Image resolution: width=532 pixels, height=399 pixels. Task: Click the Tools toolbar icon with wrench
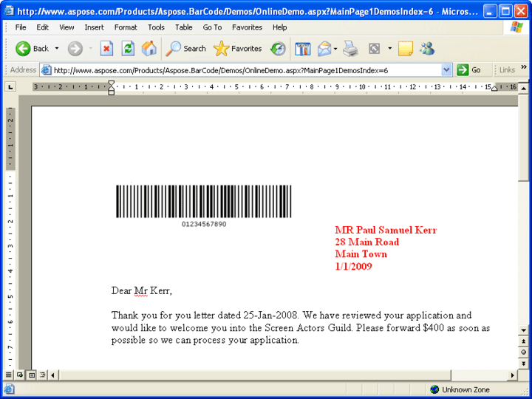tap(303, 49)
